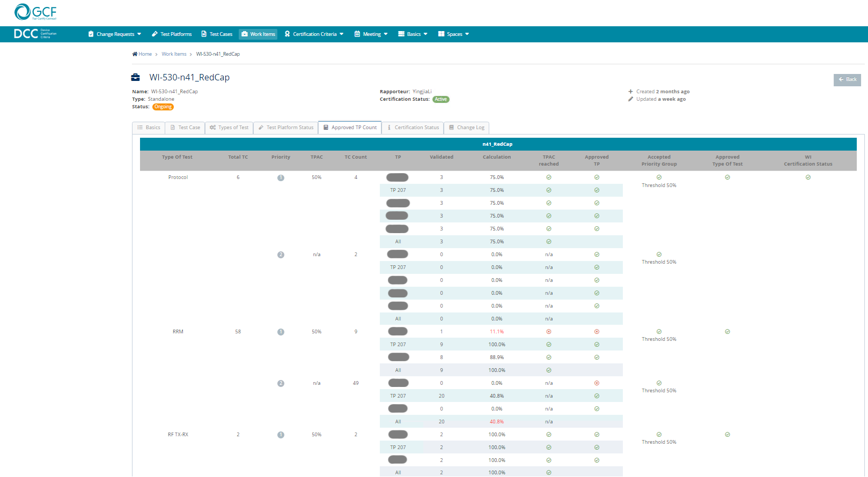Open the Change Log tab

(x=466, y=128)
